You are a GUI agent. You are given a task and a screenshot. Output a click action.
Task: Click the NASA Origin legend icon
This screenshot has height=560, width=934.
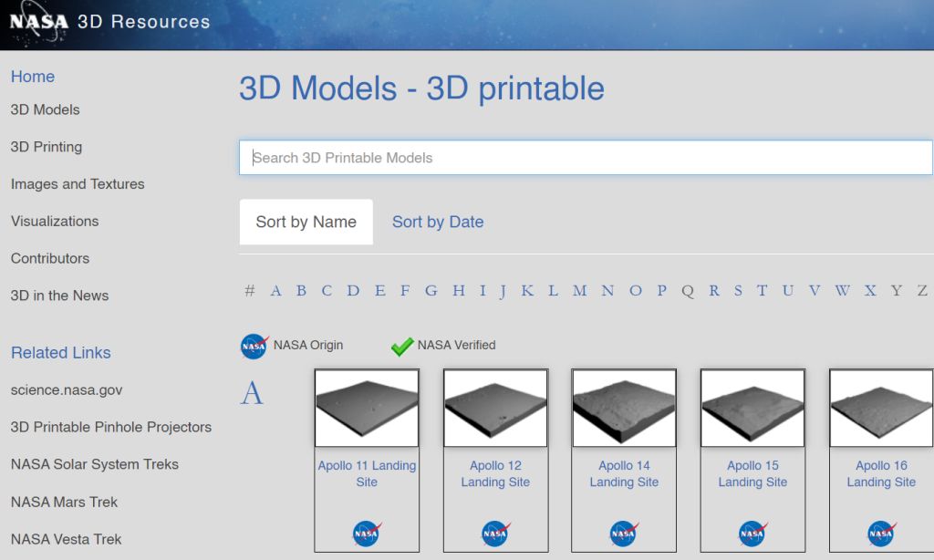(x=254, y=346)
